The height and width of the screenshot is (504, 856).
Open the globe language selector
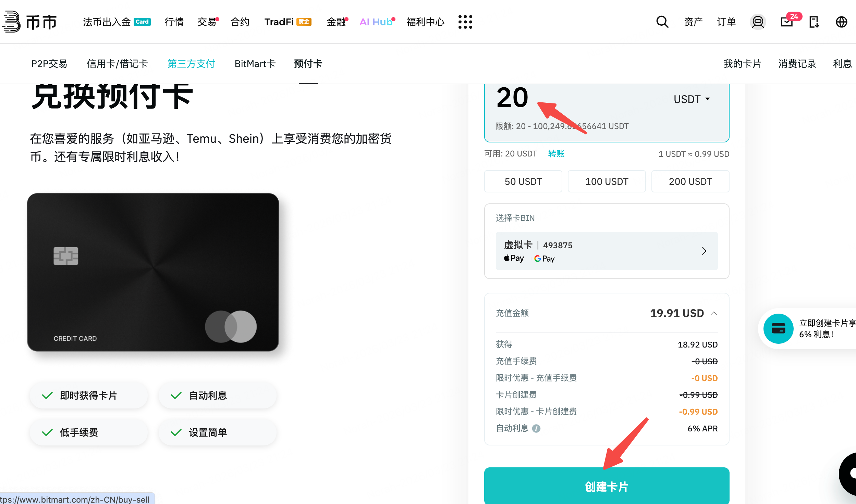(841, 22)
